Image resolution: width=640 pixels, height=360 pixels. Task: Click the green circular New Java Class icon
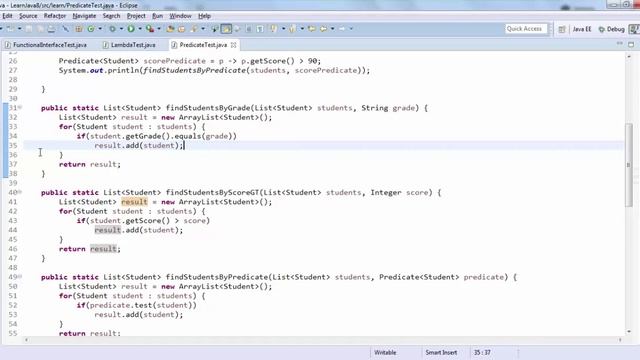[91, 29]
